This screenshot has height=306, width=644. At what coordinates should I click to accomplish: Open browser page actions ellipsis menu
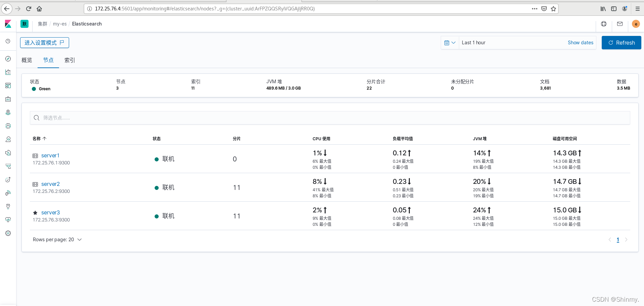click(535, 9)
